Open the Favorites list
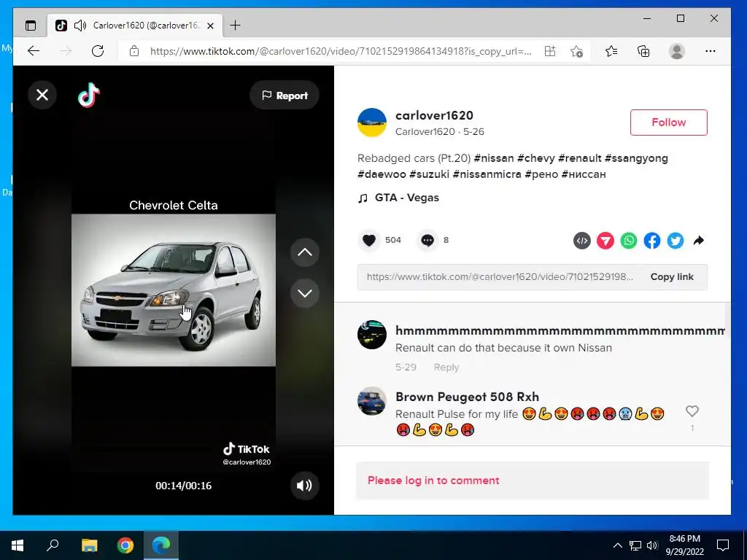 [x=611, y=51]
